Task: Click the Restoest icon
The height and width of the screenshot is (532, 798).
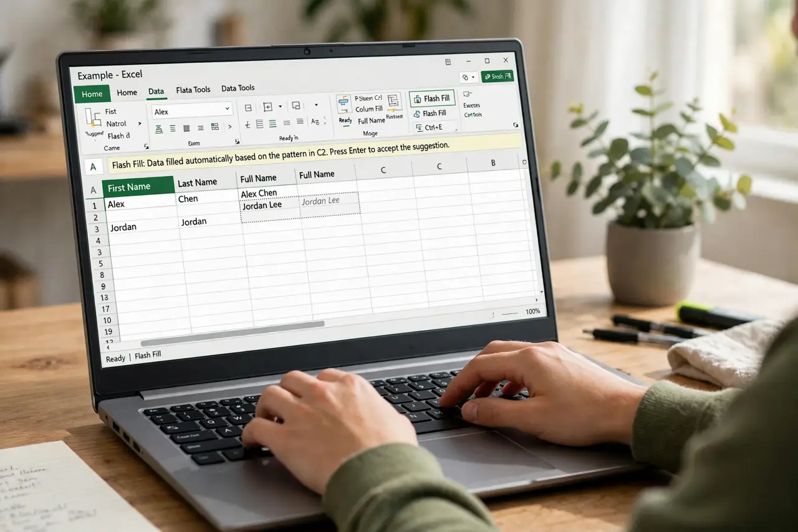Action: click(394, 107)
